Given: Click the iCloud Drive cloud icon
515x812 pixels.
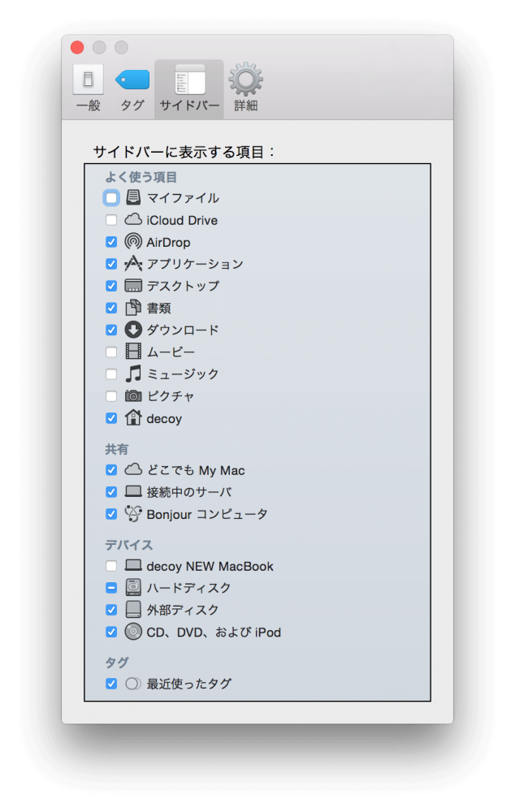Looking at the screenshot, I should pos(133,219).
